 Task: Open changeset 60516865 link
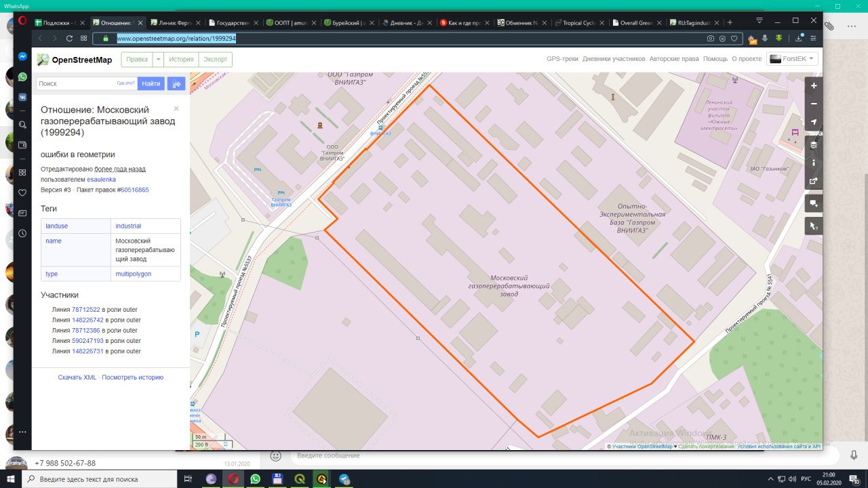(134, 190)
